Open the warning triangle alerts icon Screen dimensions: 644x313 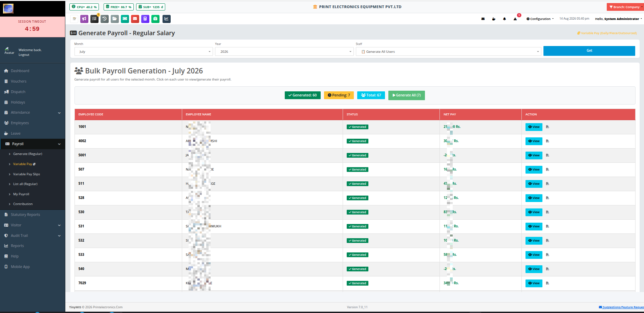[x=515, y=19]
